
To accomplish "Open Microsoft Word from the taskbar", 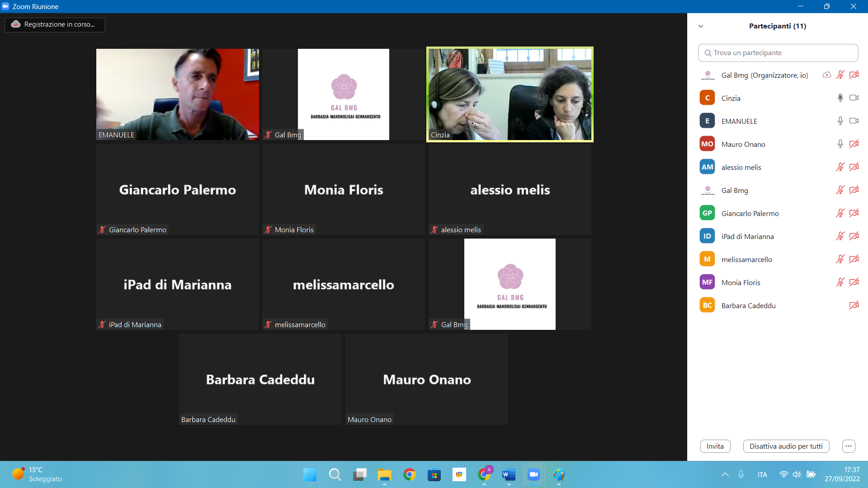I will 509,474.
